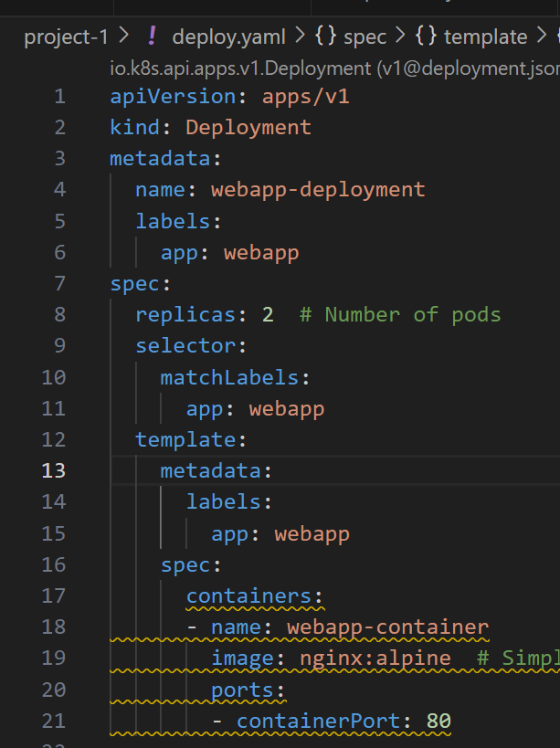The height and width of the screenshot is (748, 560).
Task: Open the spec breadcrumb symbol
Action: pyautogui.click(x=365, y=37)
